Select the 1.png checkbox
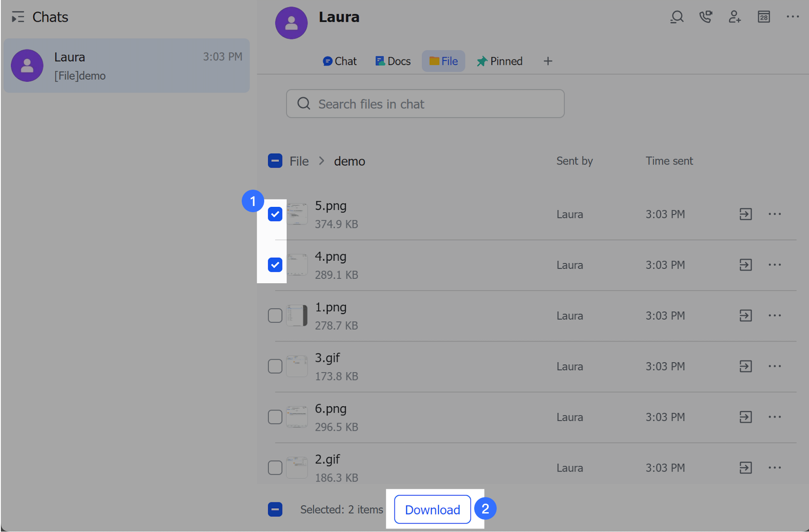The image size is (809, 532). click(x=275, y=316)
